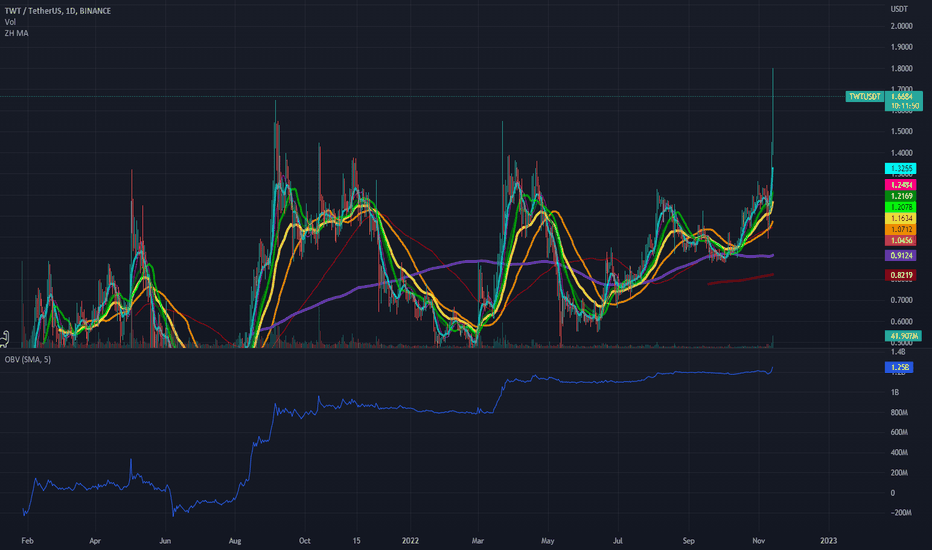Click the dark red 0.8219 label

(900, 275)
